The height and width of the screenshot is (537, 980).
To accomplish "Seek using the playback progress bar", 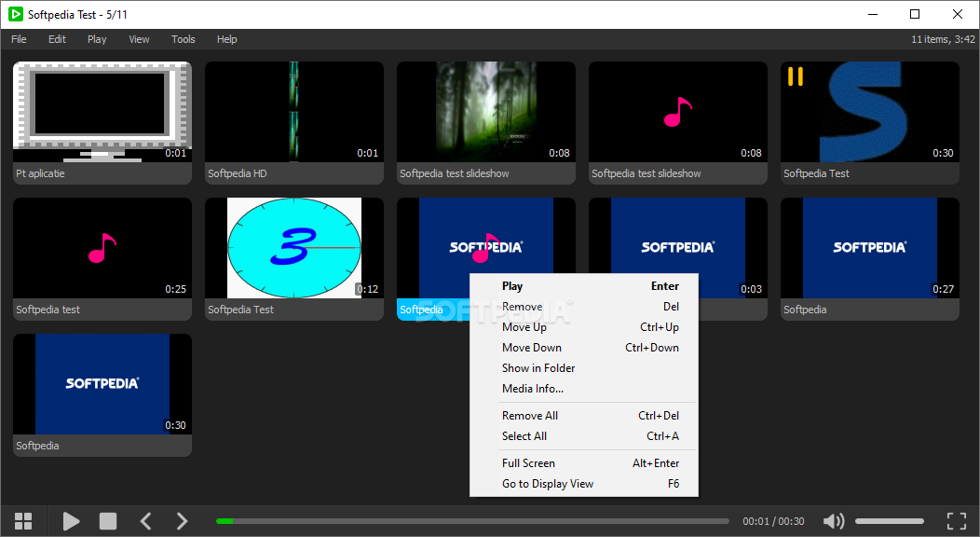I will (472, 521).
